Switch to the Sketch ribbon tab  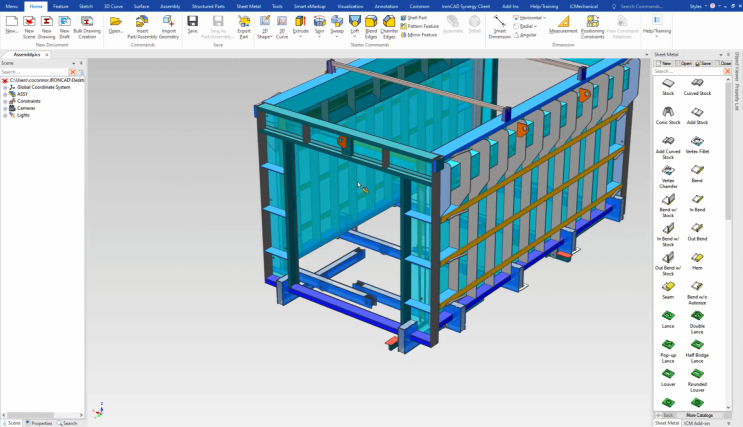[86, 6]
